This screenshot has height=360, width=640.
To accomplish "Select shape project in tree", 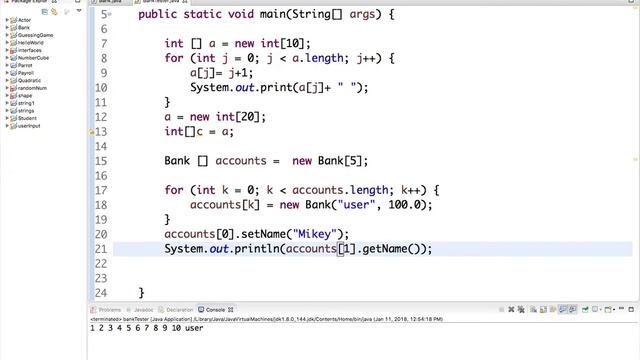I will coord(25,96).
